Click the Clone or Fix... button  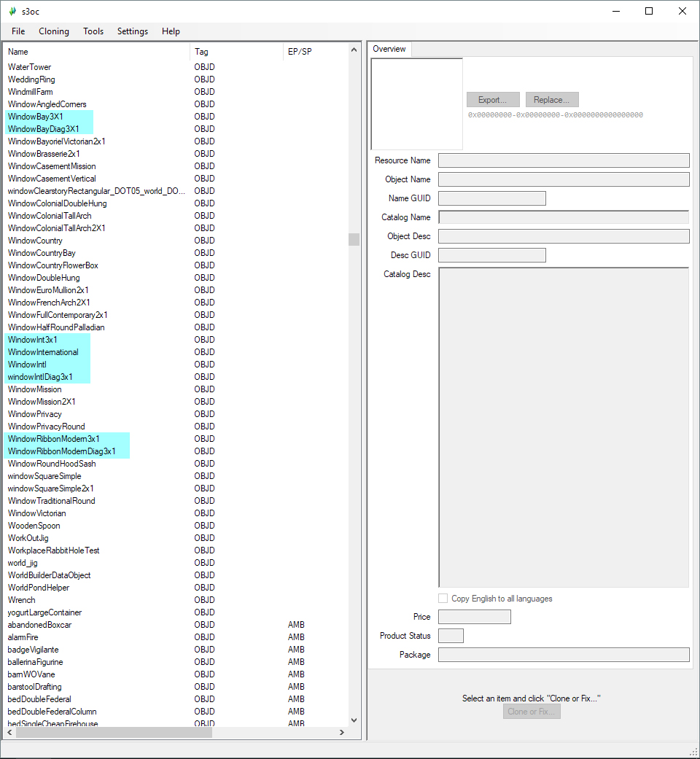coord(532,712)
